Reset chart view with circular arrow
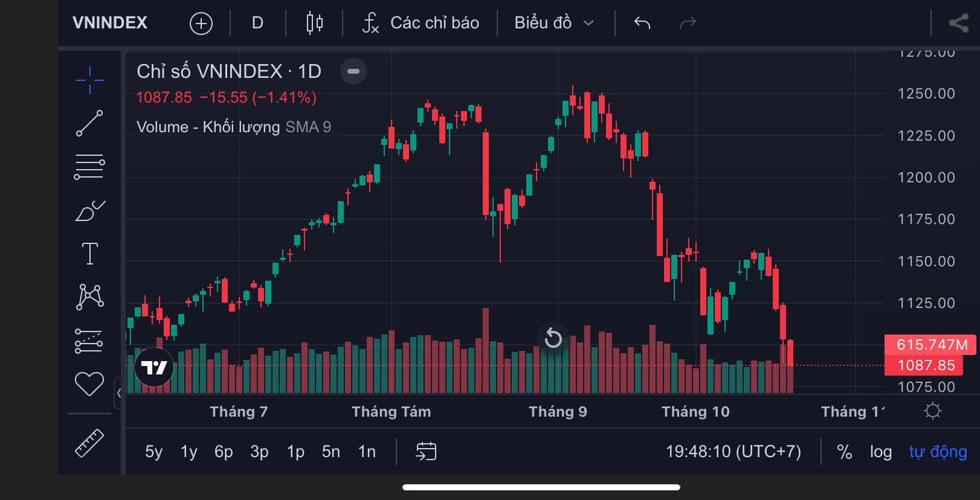Viewport: 980px width, 500px height. (x=553, y=338)
